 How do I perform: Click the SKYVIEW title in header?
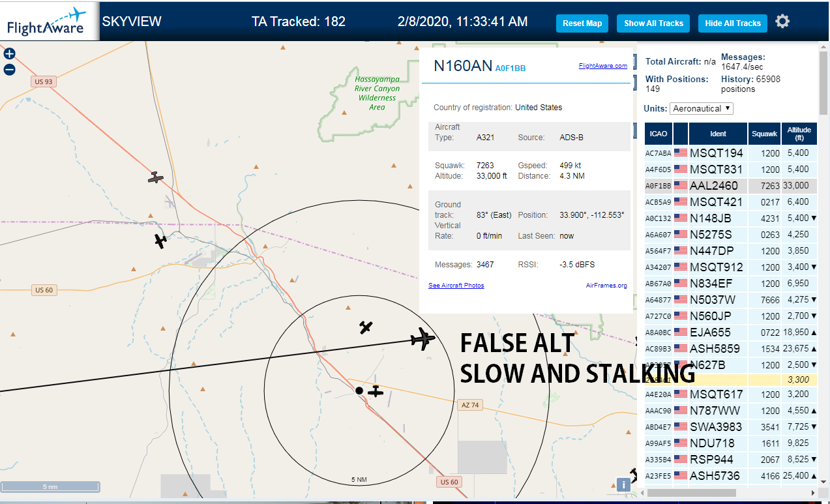132,22
